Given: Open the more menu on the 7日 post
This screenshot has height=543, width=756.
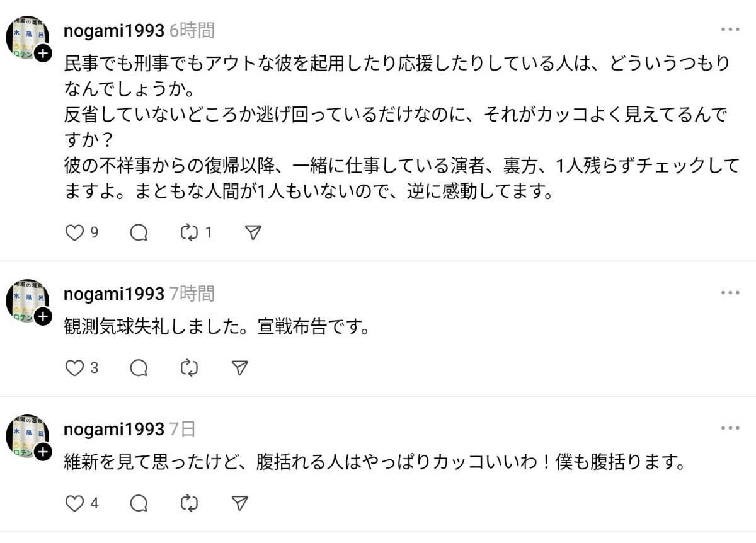Looking at the screenshot, I should click(730, 428).
